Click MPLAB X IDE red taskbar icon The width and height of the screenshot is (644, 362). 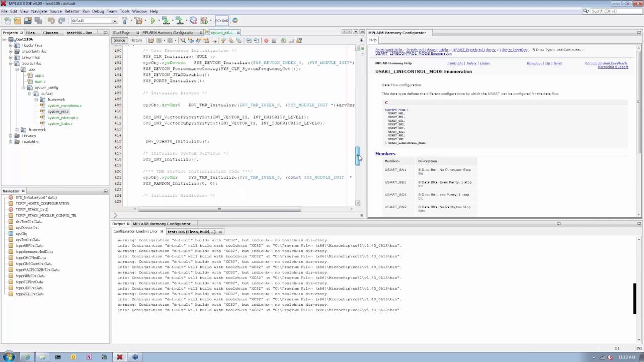click(120, 357)
